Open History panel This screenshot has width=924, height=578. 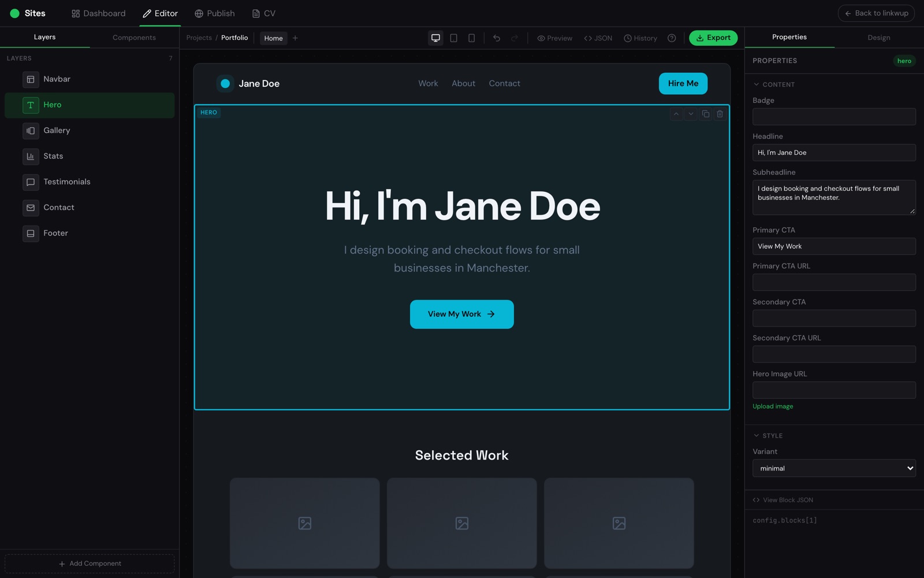[640, 38]
